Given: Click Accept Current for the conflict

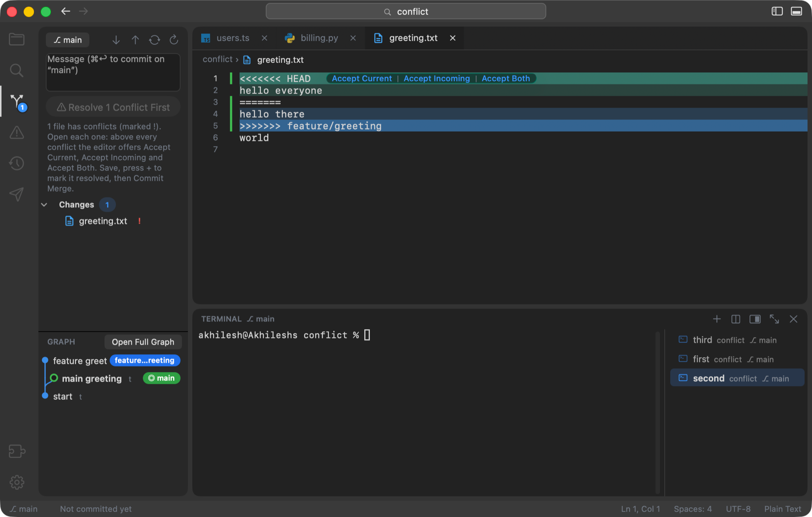Looking at the screenshot, I should pos(362,79).
